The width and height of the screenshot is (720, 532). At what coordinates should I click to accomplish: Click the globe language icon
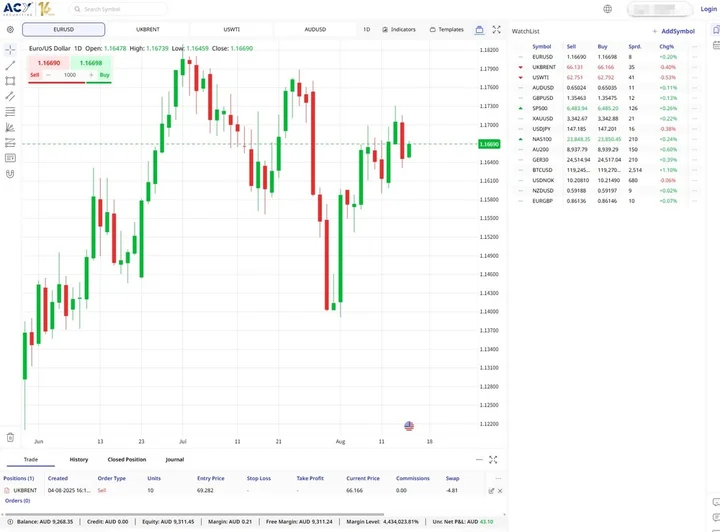[608, 9]
